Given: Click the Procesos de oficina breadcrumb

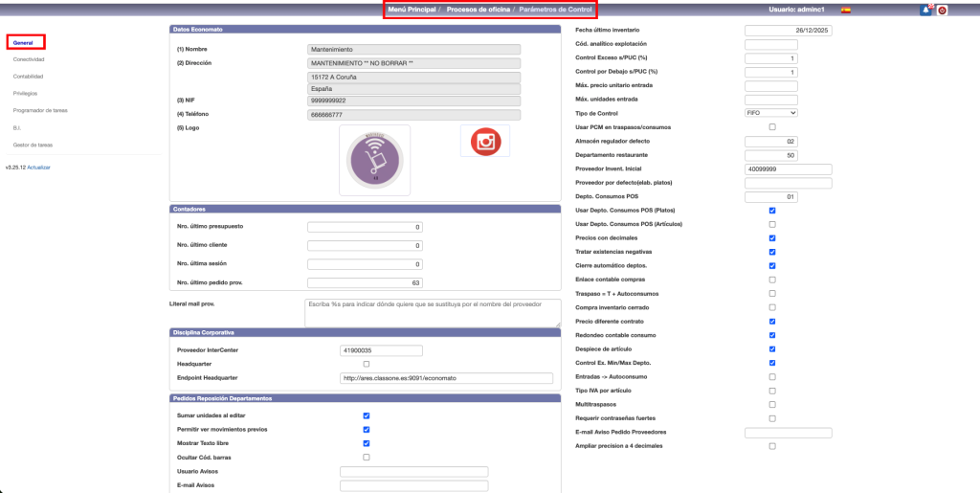Looking at the screenshot, I should coord(479,10).
